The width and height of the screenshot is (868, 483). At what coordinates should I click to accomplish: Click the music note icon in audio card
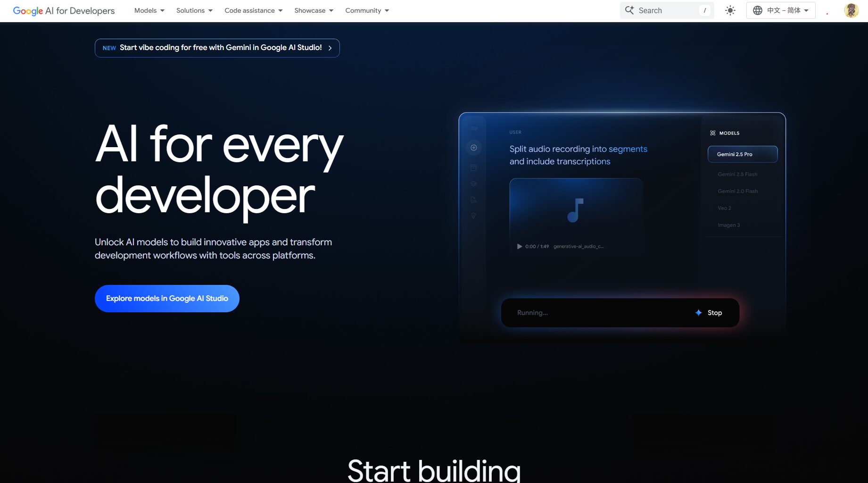click(575, 210)
